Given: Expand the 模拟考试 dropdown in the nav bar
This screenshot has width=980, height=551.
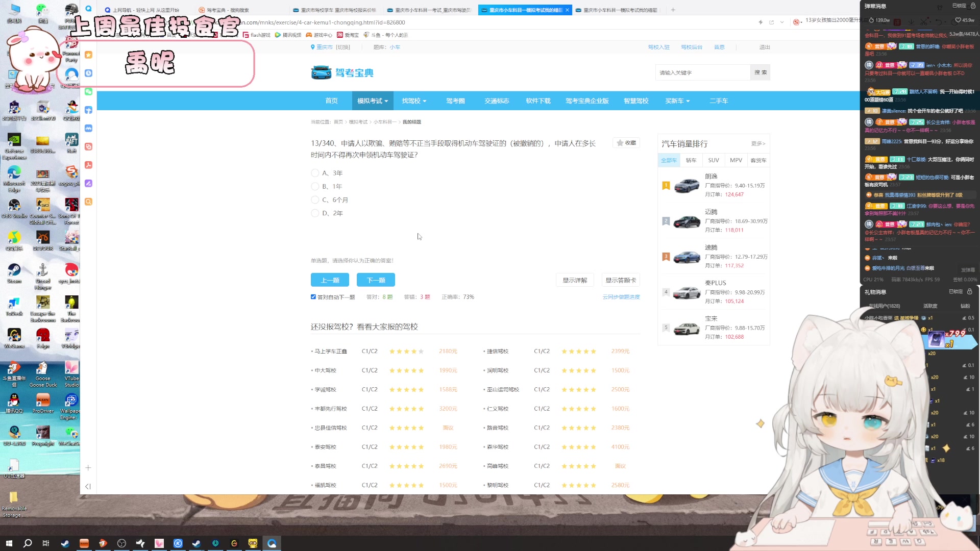Looking at the screenshot, I should [373, 101].
